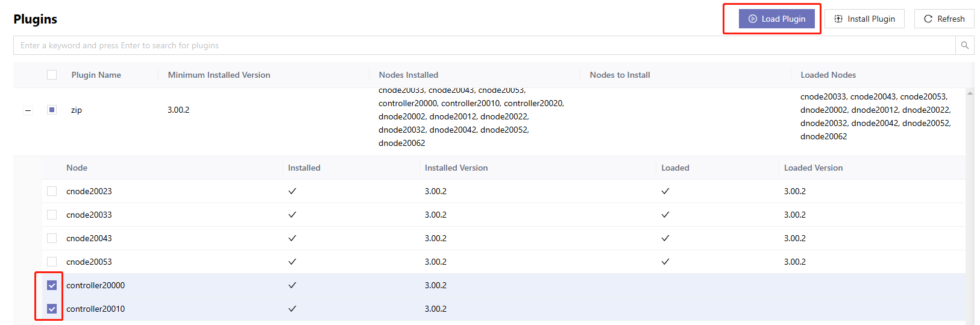
Task: Click the Plugin Name column header
Action: (x=96, y=75)
